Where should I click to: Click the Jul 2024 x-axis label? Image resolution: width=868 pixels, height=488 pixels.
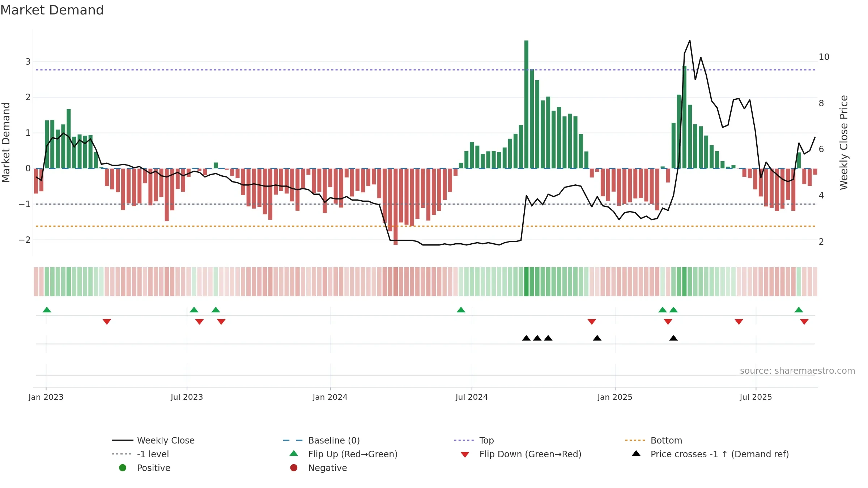(x=472, y=397)
